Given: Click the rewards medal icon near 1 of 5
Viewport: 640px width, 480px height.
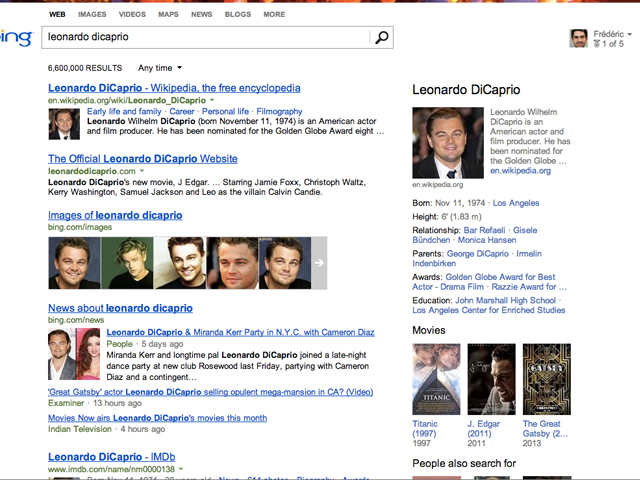Looking at the screenshot, I should coord(597,44).
